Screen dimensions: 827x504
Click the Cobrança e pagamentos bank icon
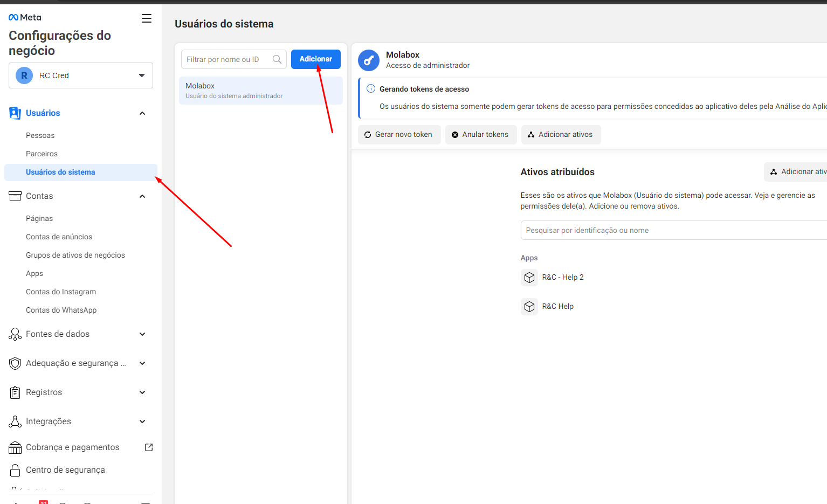(15, 447)
